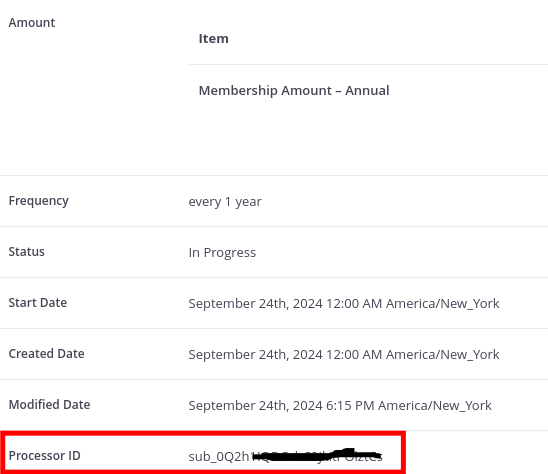Click the Modified Date label
Image resolution: width=548 pixels, height=474 pixels.
tap(49, 405)
